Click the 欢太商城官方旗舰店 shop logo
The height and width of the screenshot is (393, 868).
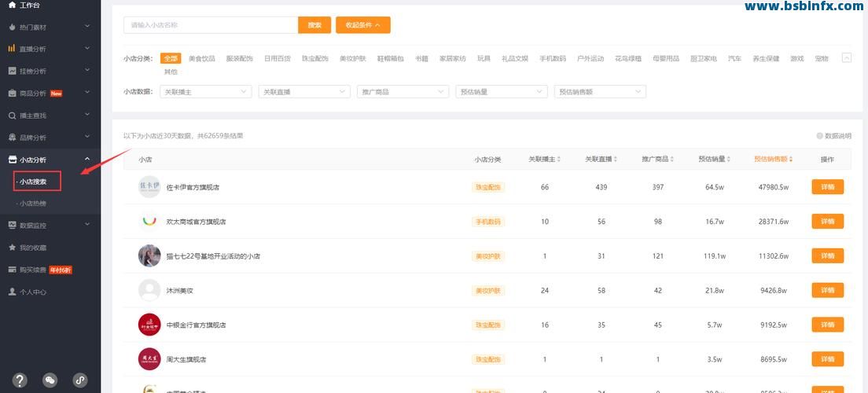pyautogui.click(x=149, y=222)
